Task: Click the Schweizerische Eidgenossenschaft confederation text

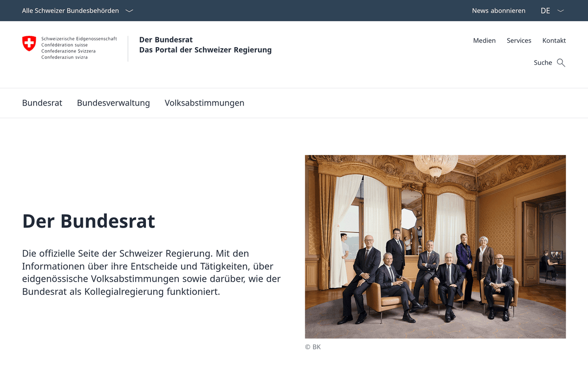Action: coord(79,39)
